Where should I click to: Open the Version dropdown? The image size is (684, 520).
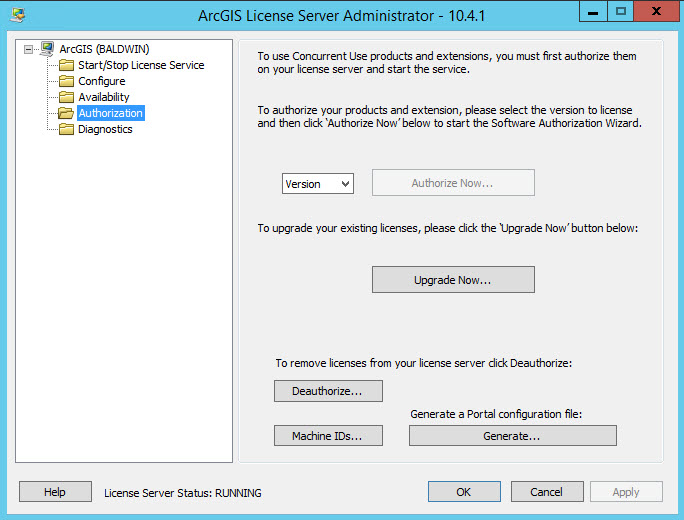point(317,184)
